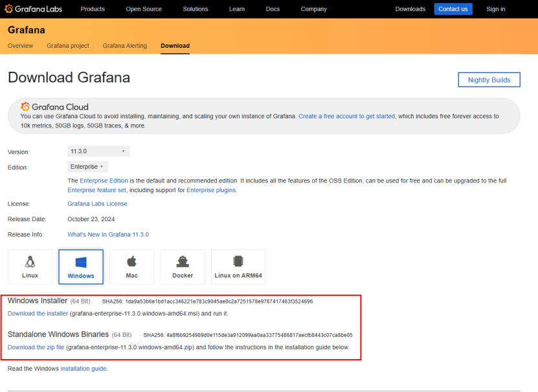Open the Enterprise plugins link
Screen dimensions: 538x392
click(211, 190)
